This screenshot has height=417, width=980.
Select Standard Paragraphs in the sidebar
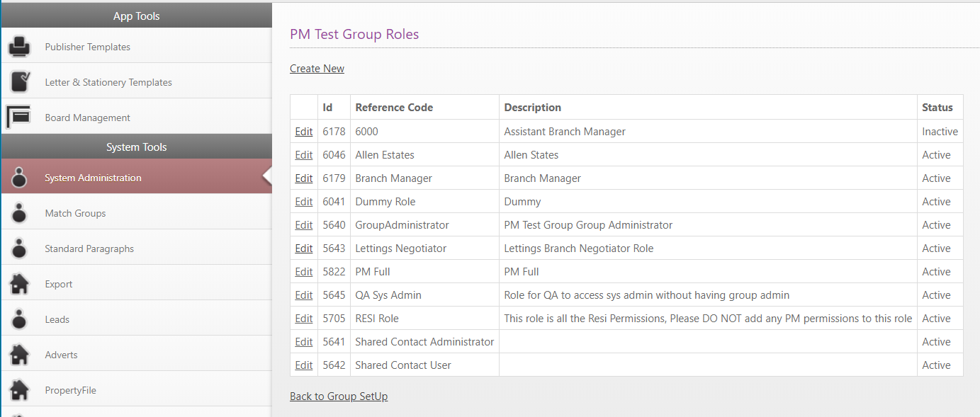pos(89,249)
